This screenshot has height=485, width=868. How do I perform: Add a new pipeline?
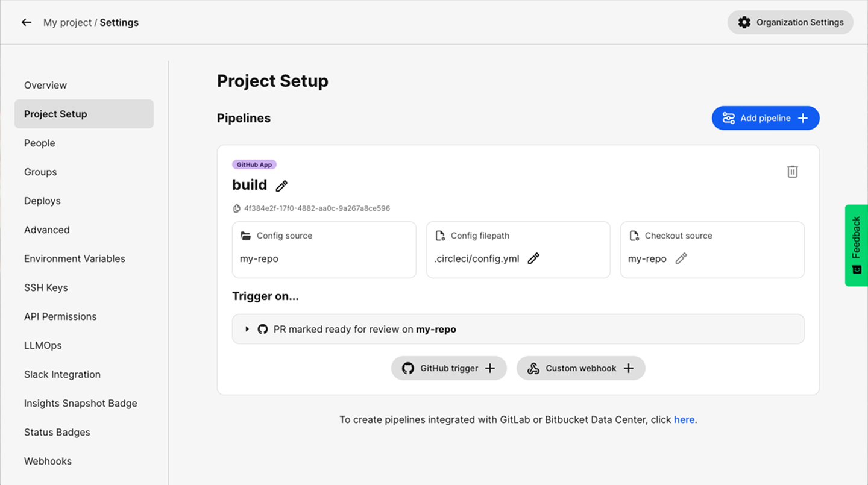pyautogui.click(x=765, y=118)
